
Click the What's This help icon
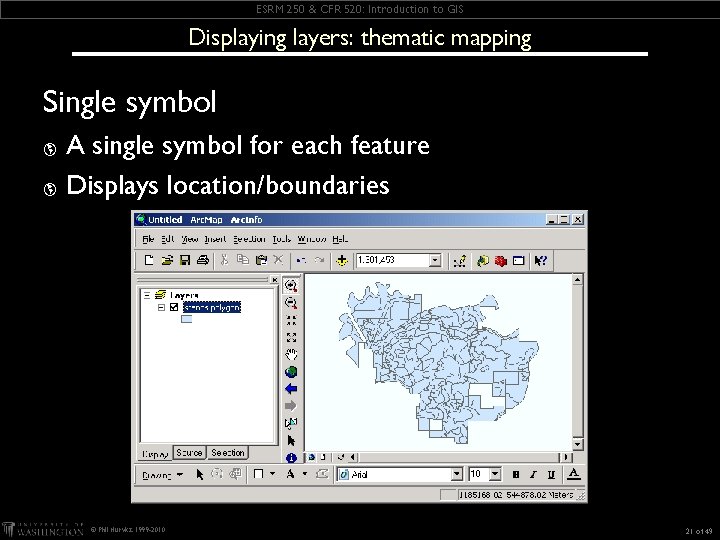coord(540,261)
